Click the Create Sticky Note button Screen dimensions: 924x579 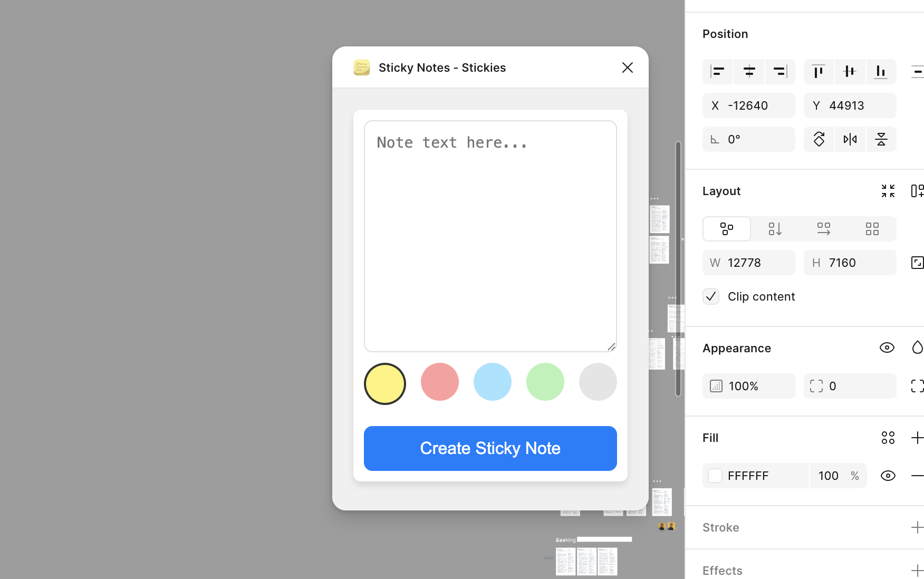click(x=490, y=448)
